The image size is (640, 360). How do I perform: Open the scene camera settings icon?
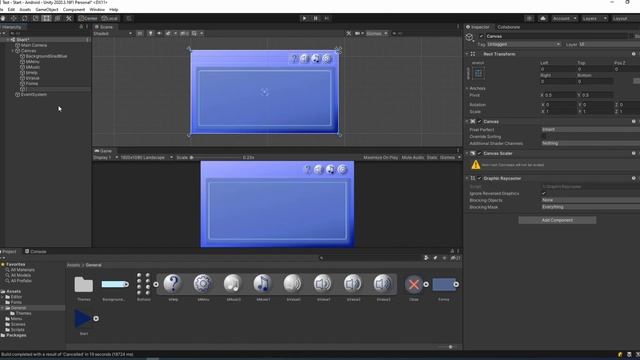click(x=359, y=33)
